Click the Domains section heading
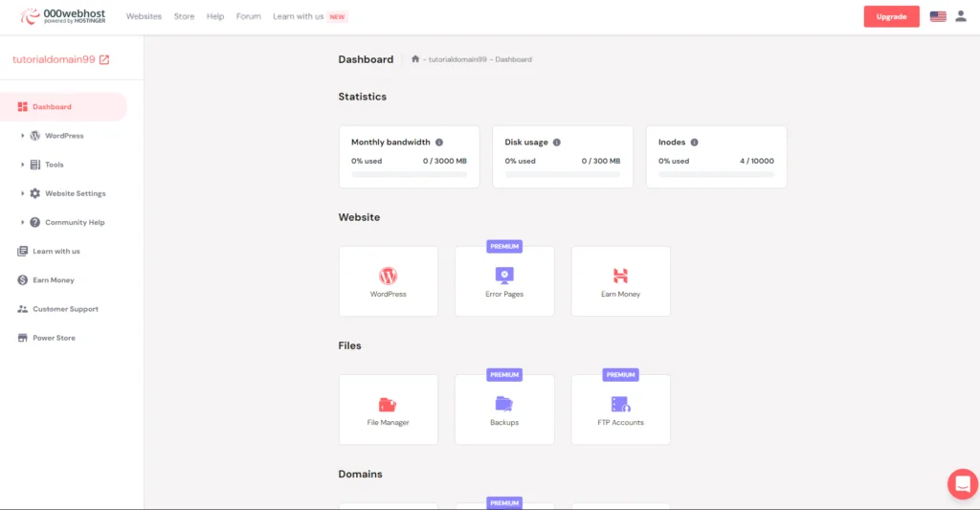This screenshot has height=510, width=980. 360,474
